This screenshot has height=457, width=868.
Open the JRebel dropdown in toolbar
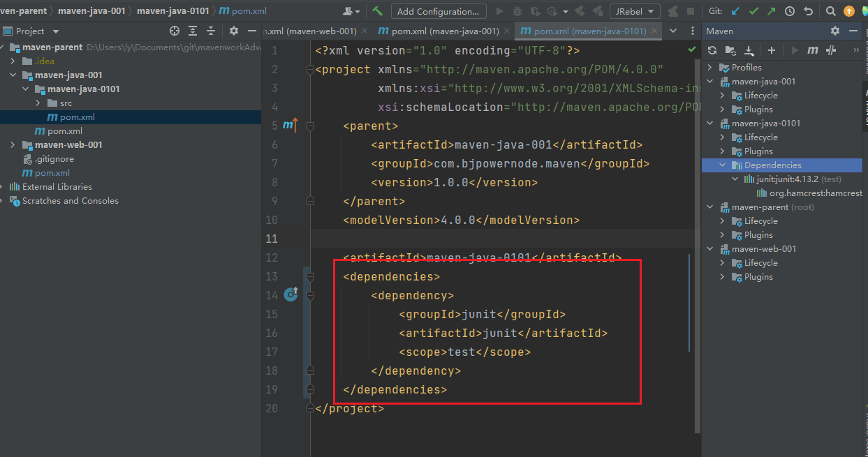pos(635,11)
